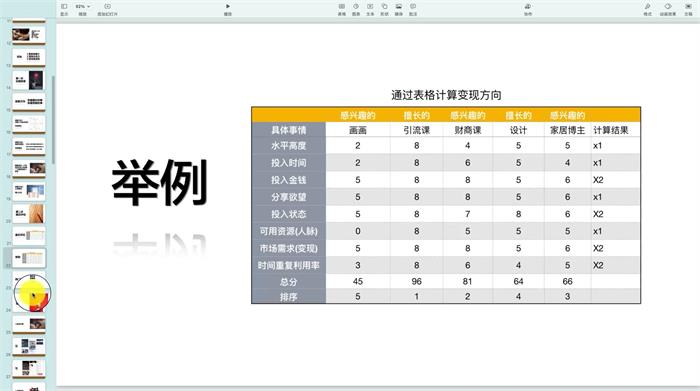Open the 82% zoom dropdown
Viewport: 700px width, 391px height.
(83, 7)
